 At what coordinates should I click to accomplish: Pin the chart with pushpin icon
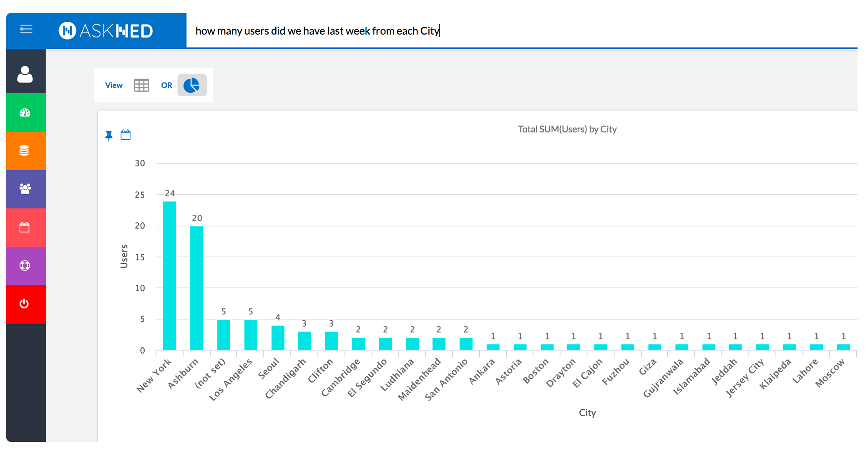pos(109,135)
